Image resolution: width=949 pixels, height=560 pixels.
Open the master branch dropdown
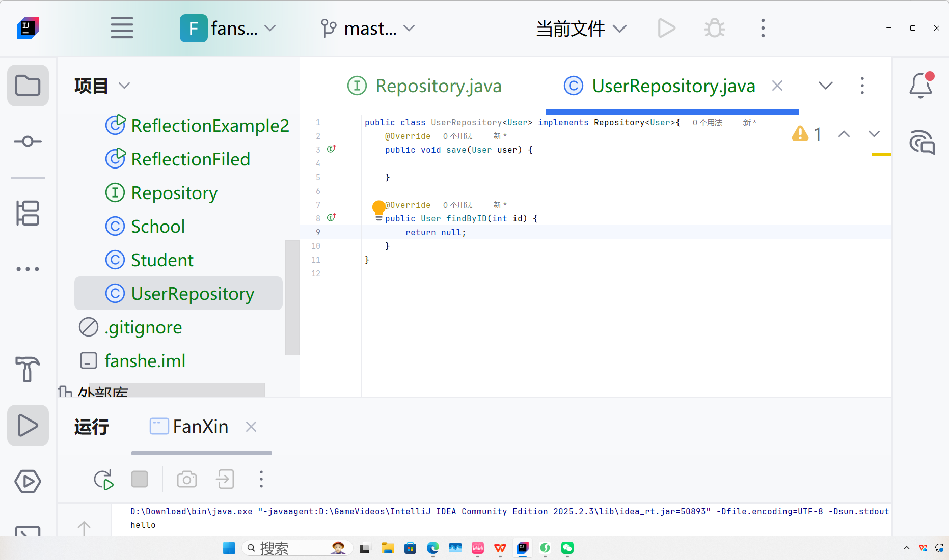click(x=368, y=28)
